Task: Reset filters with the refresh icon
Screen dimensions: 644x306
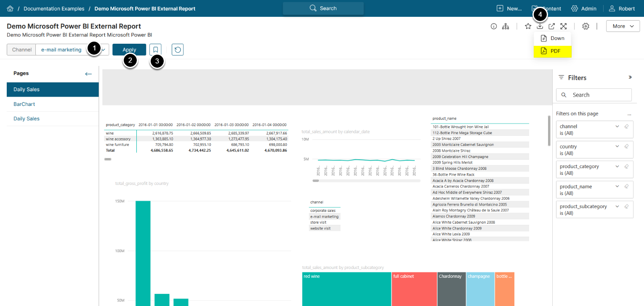Action: coord(178,50)
